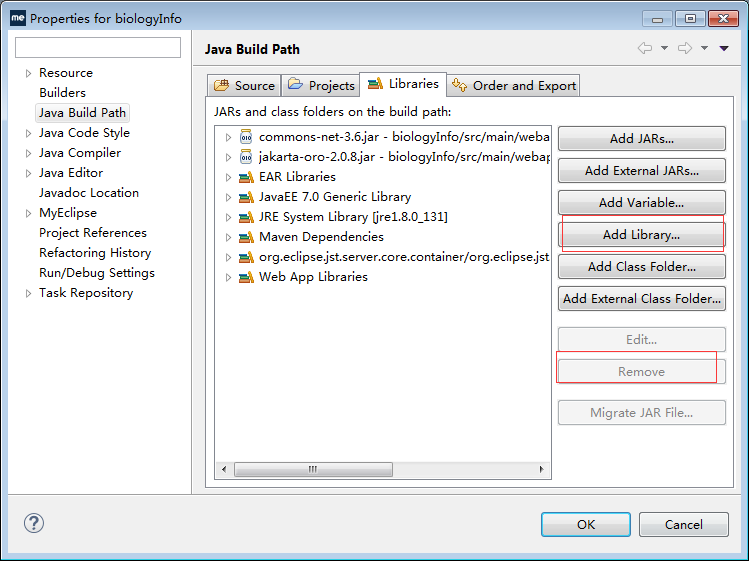Open the back history dropdown arrow

point(664,48)
